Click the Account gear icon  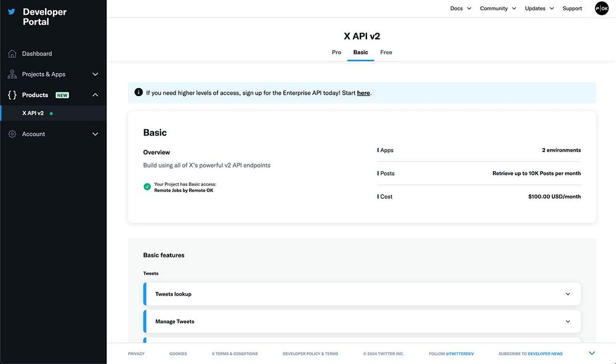12,134
